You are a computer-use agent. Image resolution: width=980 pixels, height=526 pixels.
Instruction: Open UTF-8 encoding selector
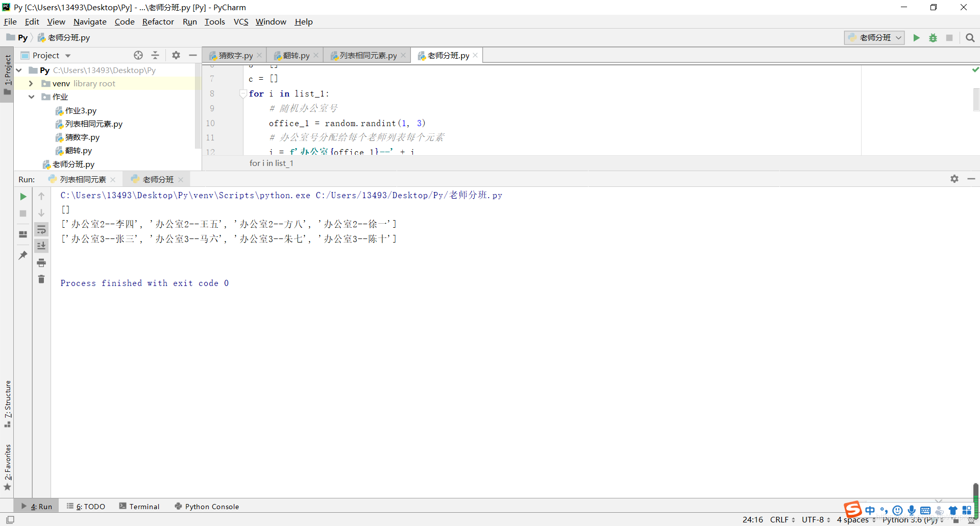click(816, 520)
